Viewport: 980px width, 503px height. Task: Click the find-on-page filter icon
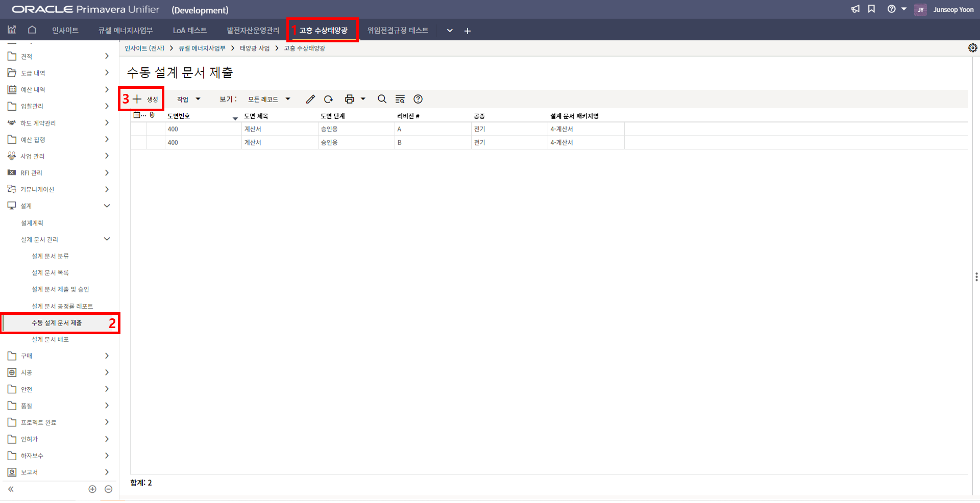tap(400, 99)
